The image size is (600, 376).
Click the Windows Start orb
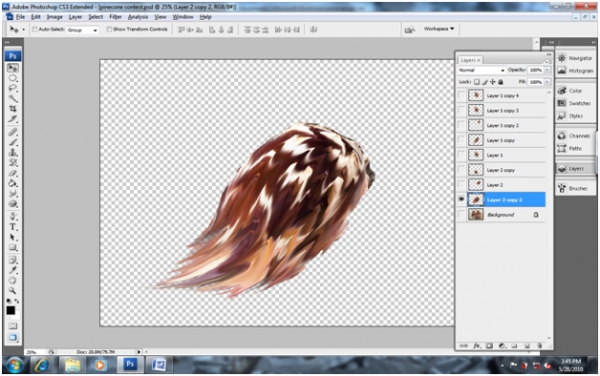(x=15, y=365)
